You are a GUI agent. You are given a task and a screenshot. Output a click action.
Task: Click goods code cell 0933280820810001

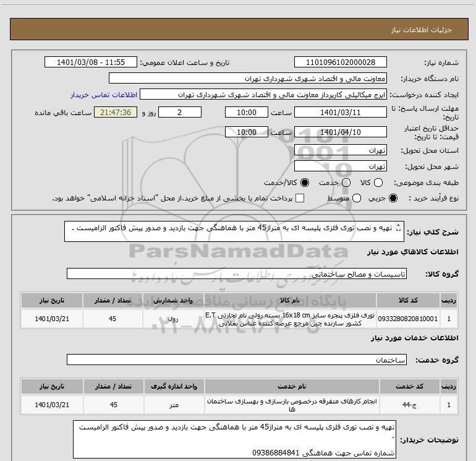tap(408, 319)
